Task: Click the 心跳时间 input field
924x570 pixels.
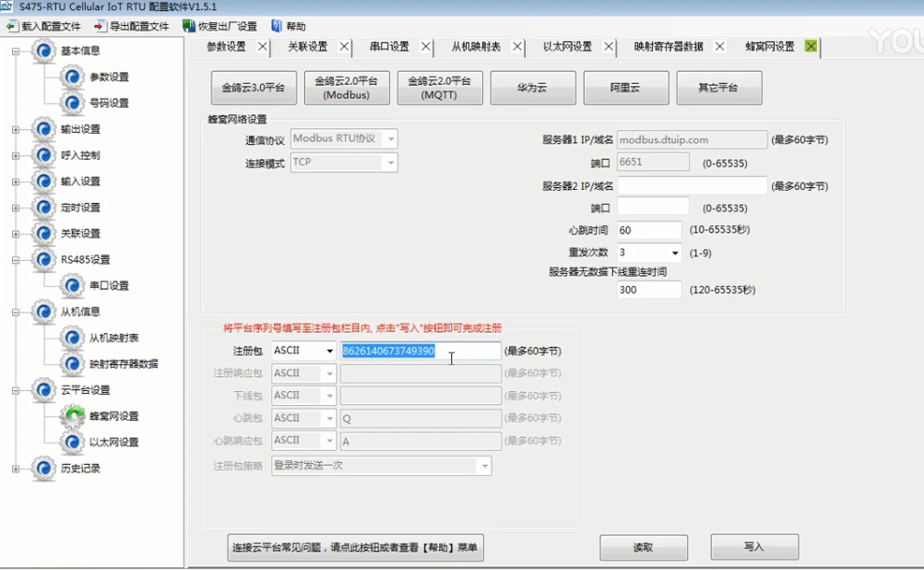Action: point(649,231)
